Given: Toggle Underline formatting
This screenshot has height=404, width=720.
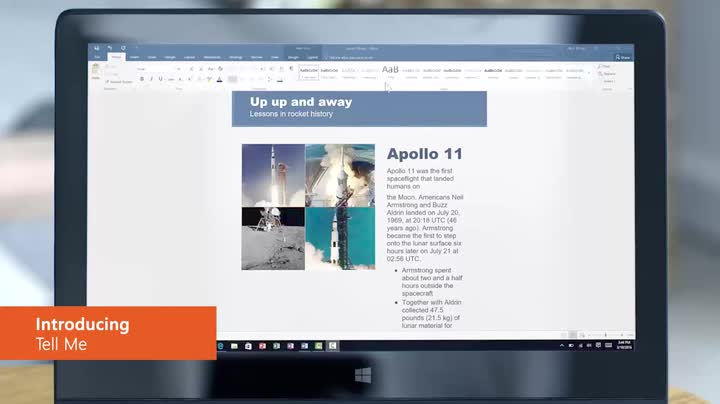Looking at the screenshot, I should click(160, 79).
